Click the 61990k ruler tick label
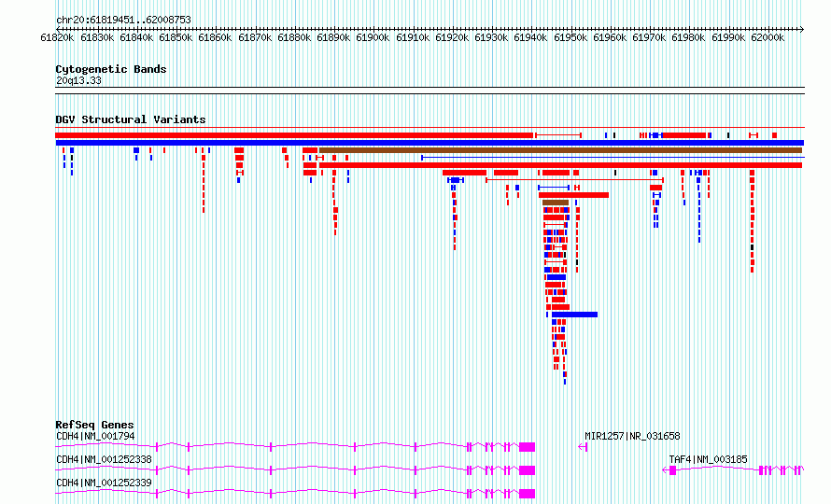831x504 pixels. point(728,37)
